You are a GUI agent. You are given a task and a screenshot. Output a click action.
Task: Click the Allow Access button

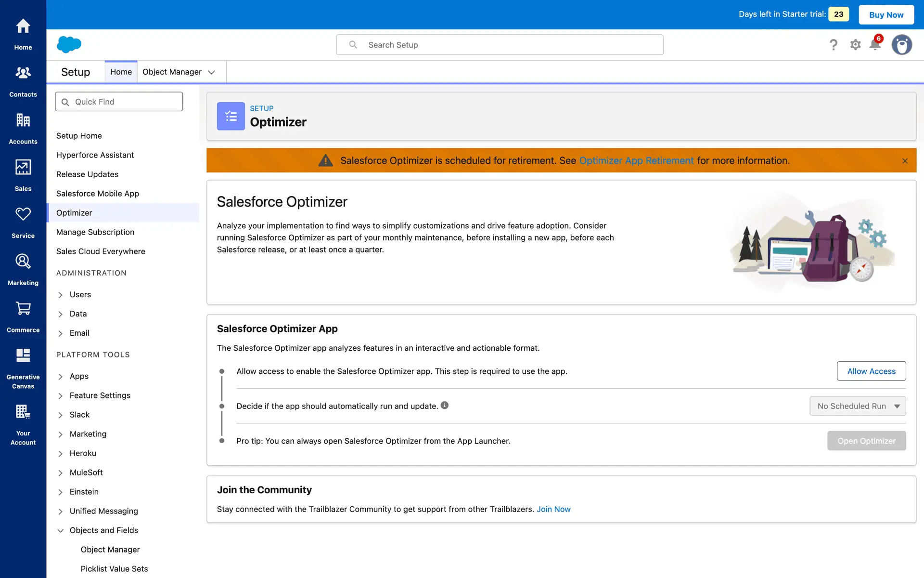coord(871,371)
